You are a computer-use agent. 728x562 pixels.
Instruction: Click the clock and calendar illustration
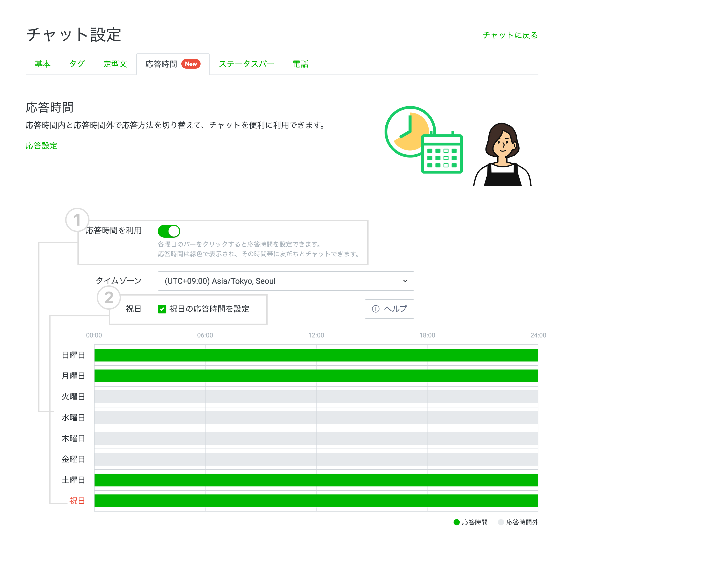tap(423, 139)
